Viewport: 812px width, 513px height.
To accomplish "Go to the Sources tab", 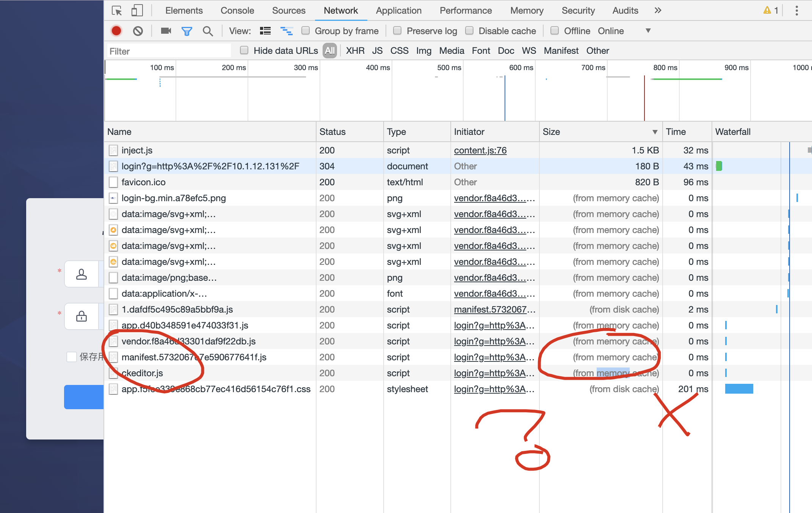I will [x=288, y=11].
